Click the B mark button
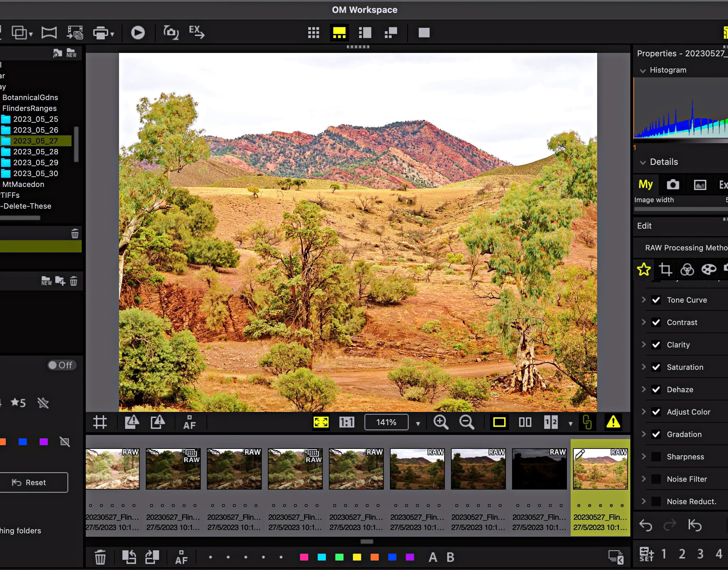Viewport: 728px width, 570px height. (x=450, y=557)
